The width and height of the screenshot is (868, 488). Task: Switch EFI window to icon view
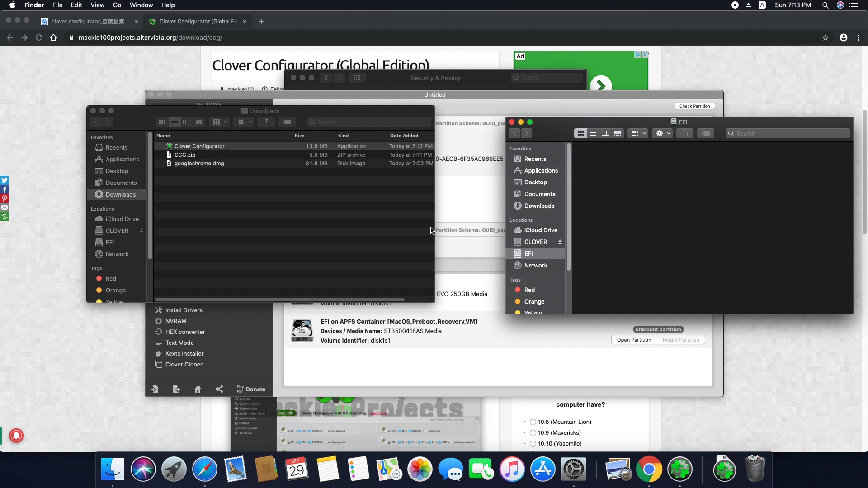[580, 133]
